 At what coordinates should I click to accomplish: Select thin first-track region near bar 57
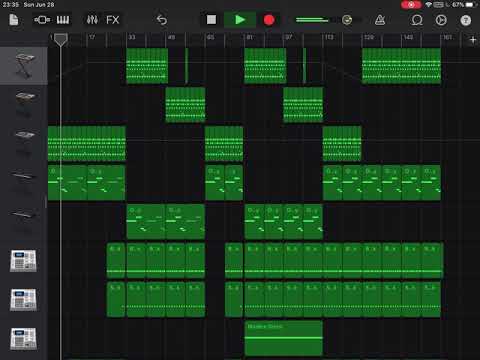tap(186, 66)
